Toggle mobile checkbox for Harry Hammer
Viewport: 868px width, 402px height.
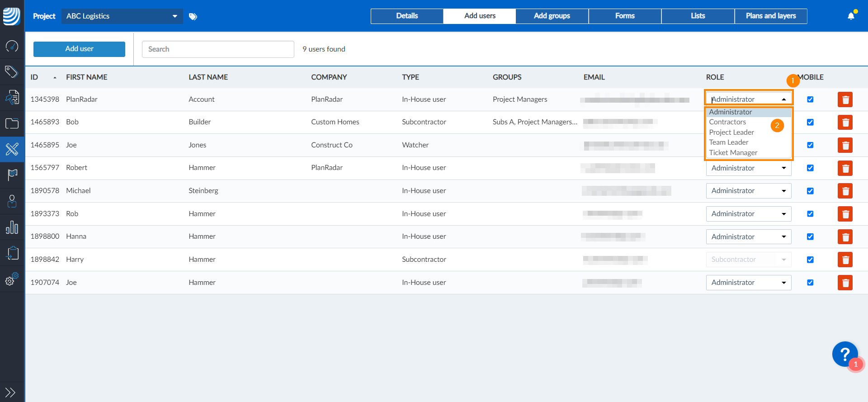click(x=810, y=260)
